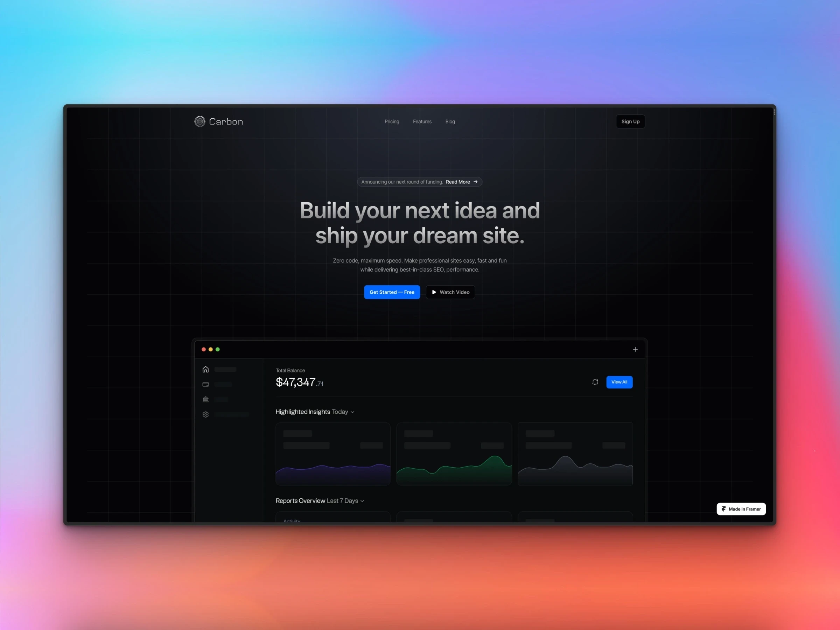Click the Get Started — Free button

(x=392, y=291)
